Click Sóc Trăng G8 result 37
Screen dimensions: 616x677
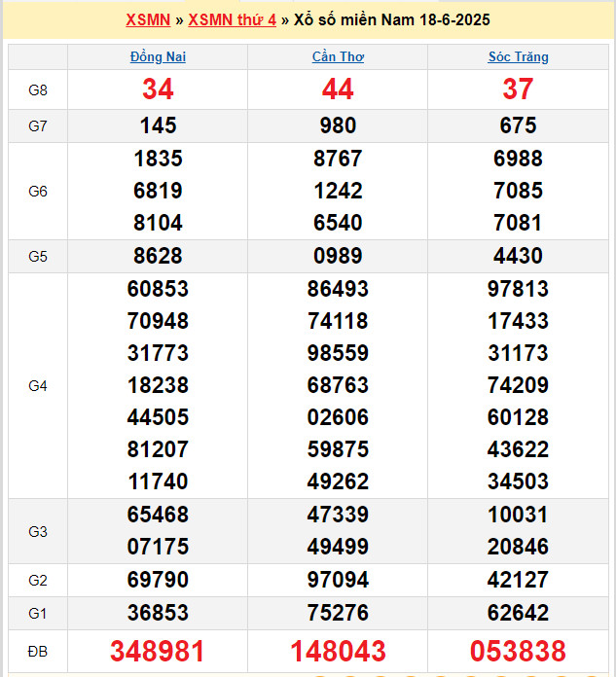coord(518,89)
